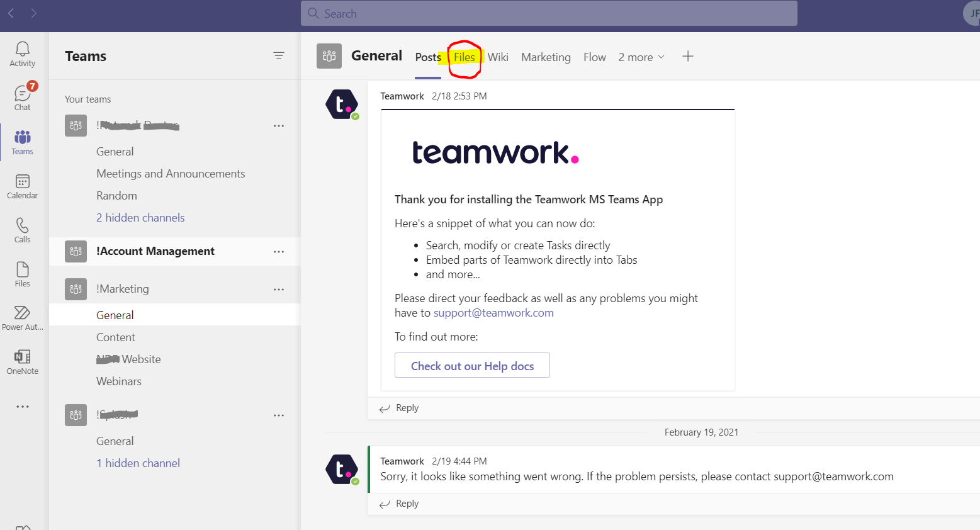Open the Activity bell icon

point(23,54)
